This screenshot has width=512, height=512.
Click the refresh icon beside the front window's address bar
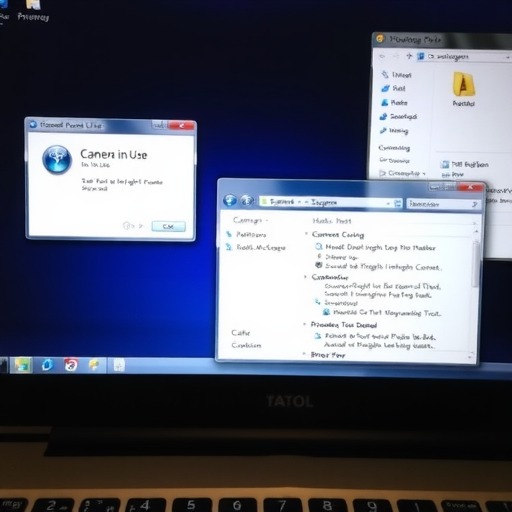coord(398,203)
